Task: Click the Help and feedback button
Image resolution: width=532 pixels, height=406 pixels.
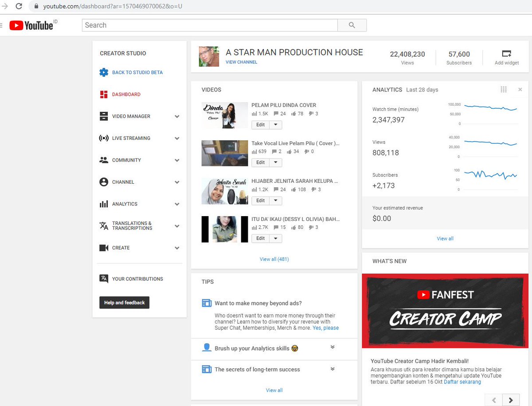Action: click(125, 303)
